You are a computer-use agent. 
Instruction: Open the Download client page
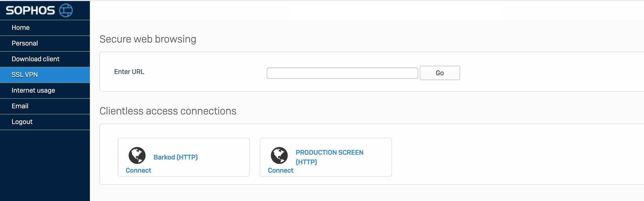click(x=45, y=59)
